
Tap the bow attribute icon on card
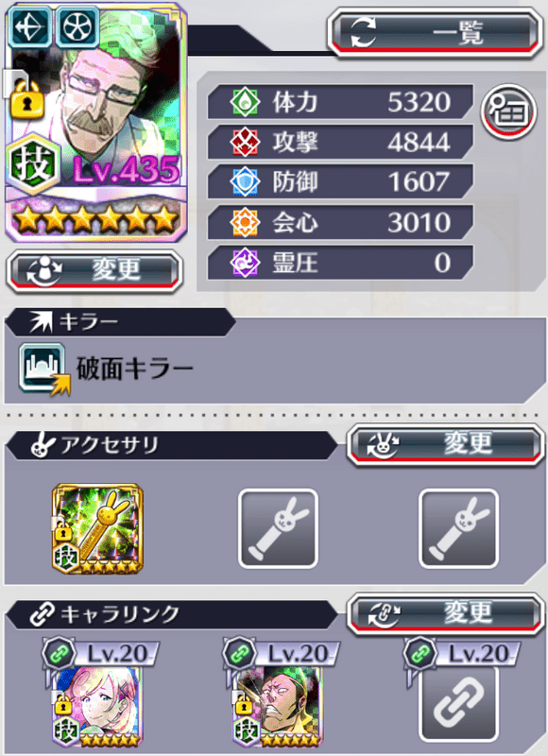(30, 26)
